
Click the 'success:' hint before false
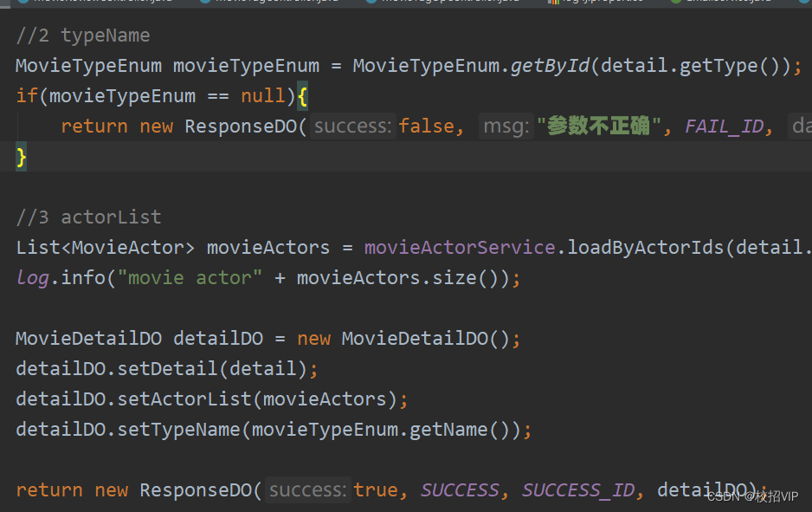tap(353, 126)
